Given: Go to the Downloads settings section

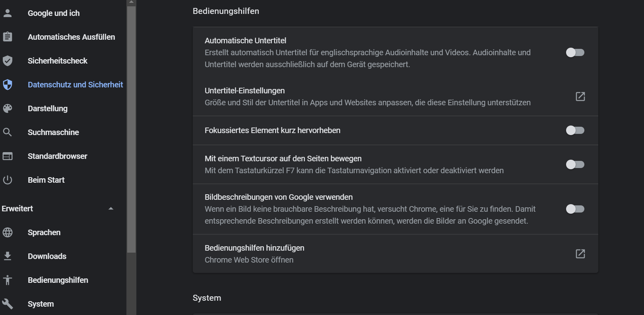Looking at the screenshot, I should [47, 256].
